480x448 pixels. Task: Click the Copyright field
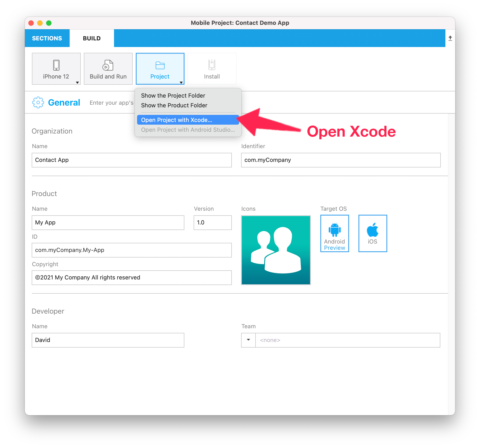point(132,277)
